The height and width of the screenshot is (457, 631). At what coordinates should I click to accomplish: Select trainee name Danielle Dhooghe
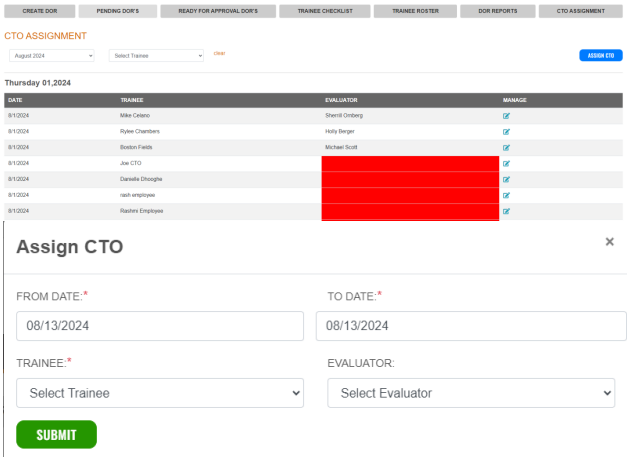141,179
